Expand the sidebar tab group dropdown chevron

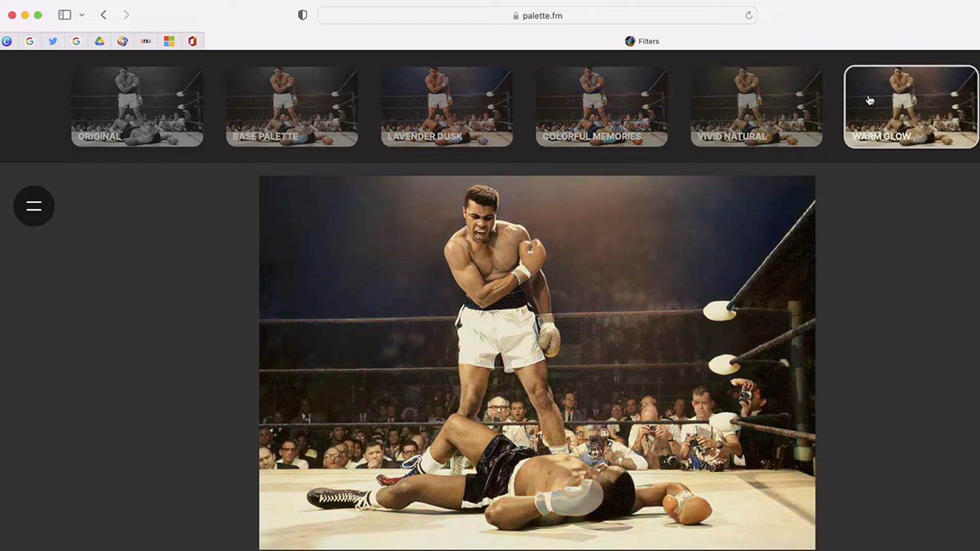click(x=82, y=15)
